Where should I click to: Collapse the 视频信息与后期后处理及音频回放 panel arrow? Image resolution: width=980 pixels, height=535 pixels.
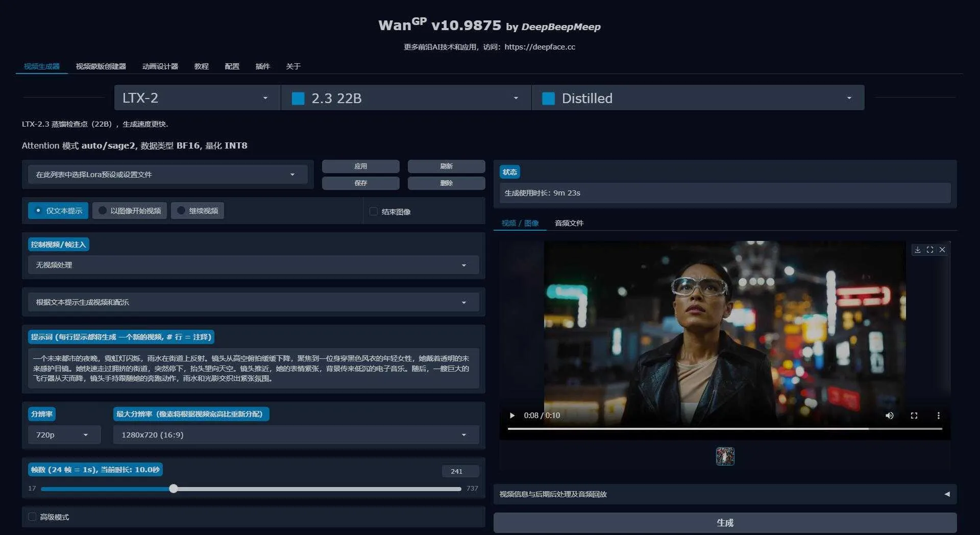coord(947,494)
